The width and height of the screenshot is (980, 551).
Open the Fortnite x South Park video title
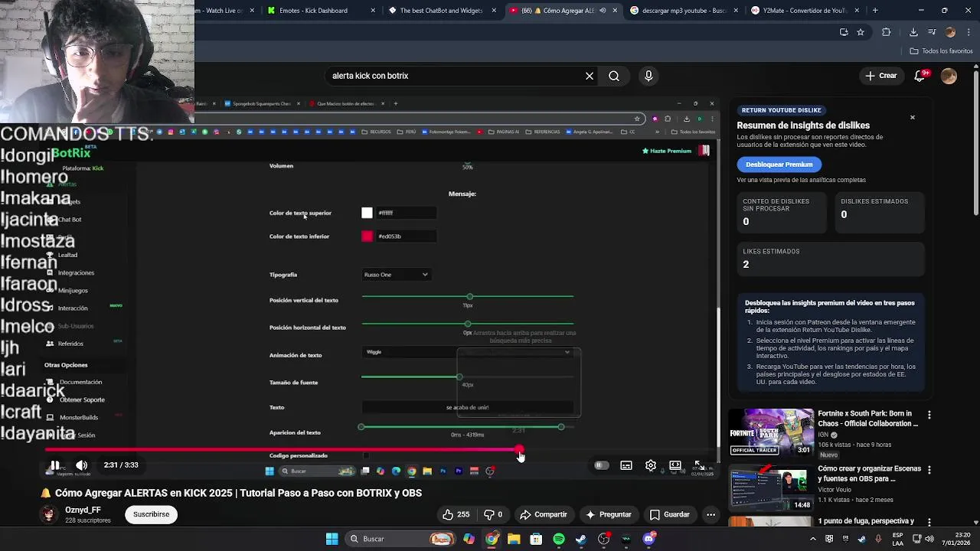click(867, 419)
